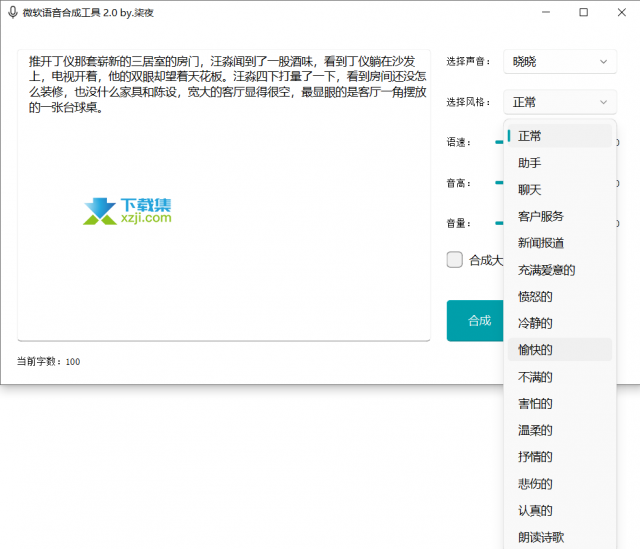Click the 当前字数：100 character count text
Image resolution: width=640 pixels, height=549 pixels.
click(49, 362)
